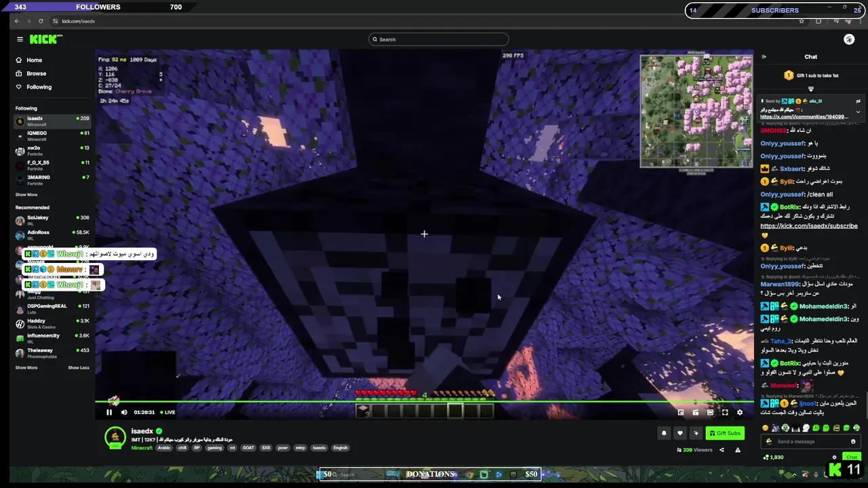Select the GOAT stream tag
The width and height of the screenshot is (868, 488).
click(248, 448)
